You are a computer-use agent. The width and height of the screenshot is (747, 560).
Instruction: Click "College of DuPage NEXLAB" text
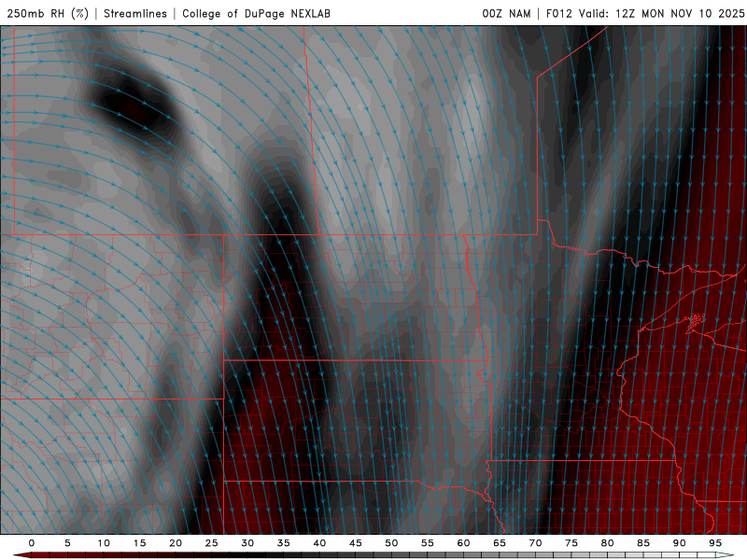pos(256,13)
